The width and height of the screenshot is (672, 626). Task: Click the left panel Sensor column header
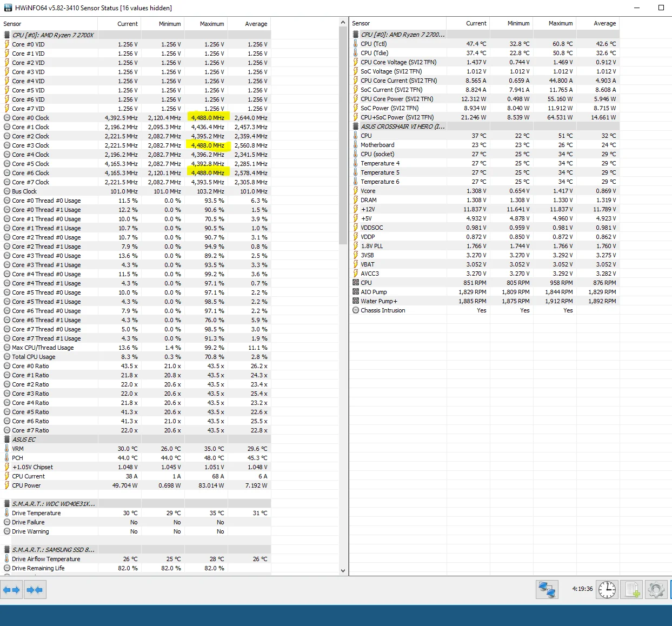pyautogui.click(x=49, y=24)
